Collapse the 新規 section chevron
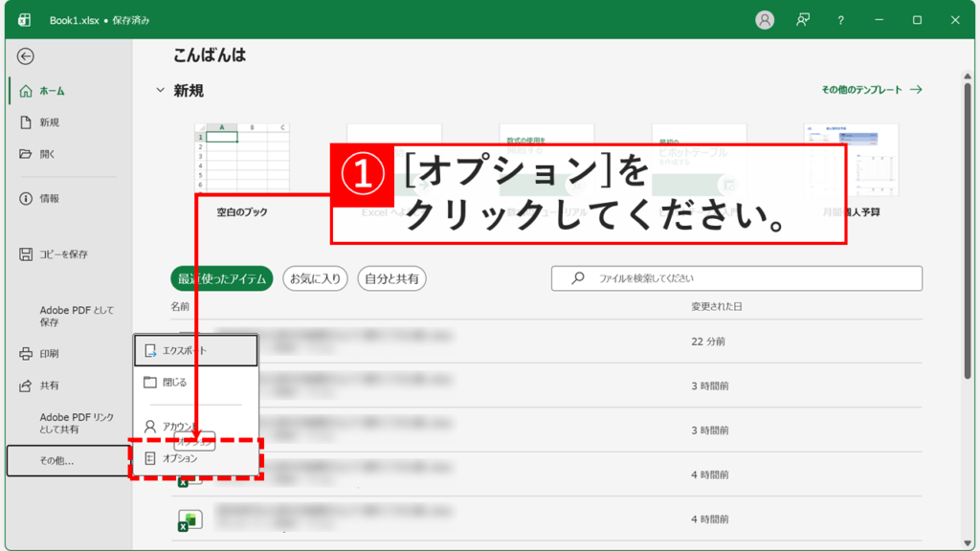This screenshot has width=980, height=551. (x=161, y=91)
